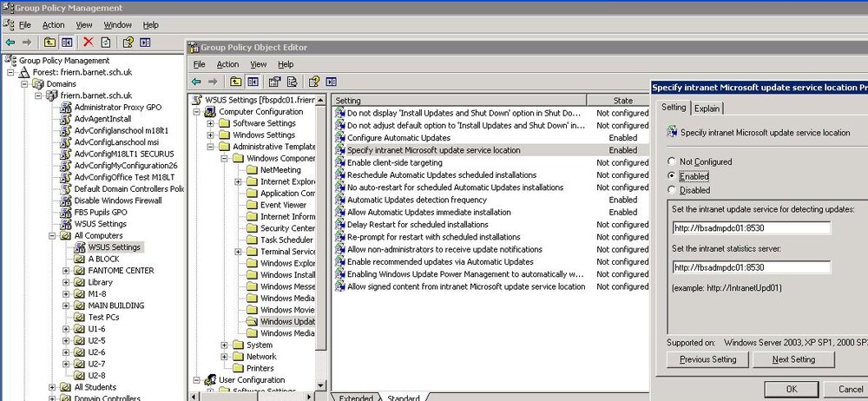The image size is (868, 401).
Task: Expand the FANTOME CENTER OU
Action: click(67, 270)
